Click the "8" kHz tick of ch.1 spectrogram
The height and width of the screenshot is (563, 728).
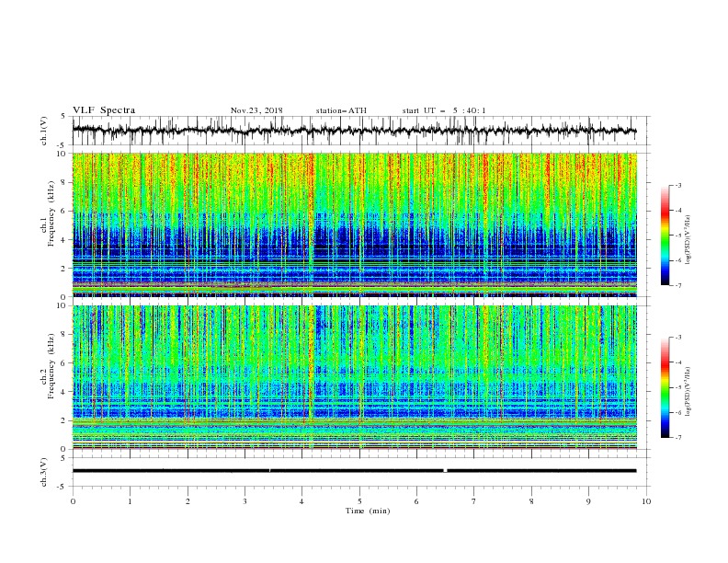coord(64,182)
